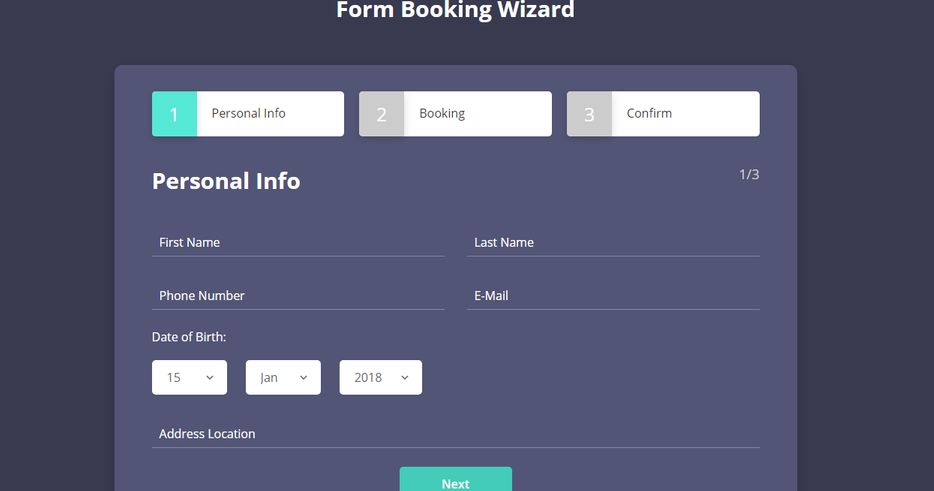The height and width of the screenshot is (491, 934).
Task: Open the birth month dropdown showing Jan
Action: (x=283, y=377)
